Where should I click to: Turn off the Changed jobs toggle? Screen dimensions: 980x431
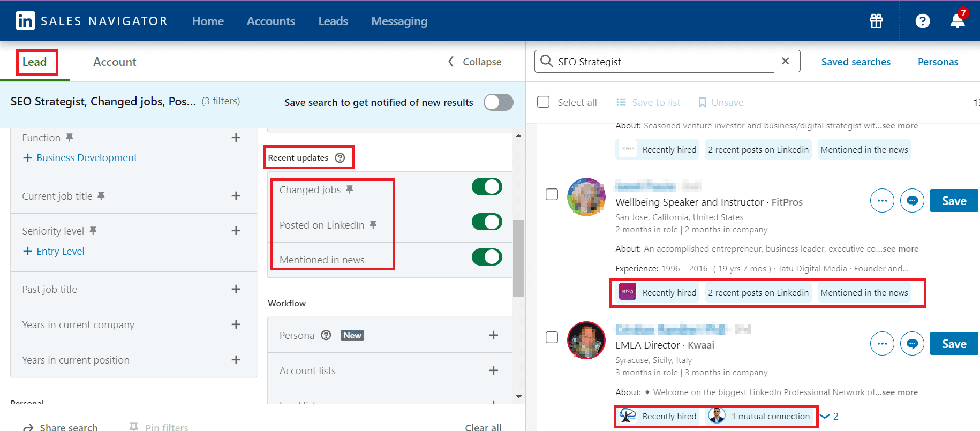point(487,187)
